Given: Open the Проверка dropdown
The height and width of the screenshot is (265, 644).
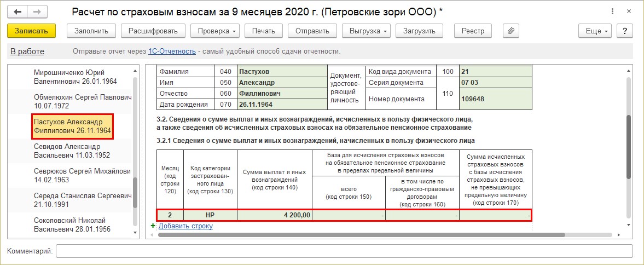Looking at the screenshot, I should pyautogui.click(x=216, y=31).
